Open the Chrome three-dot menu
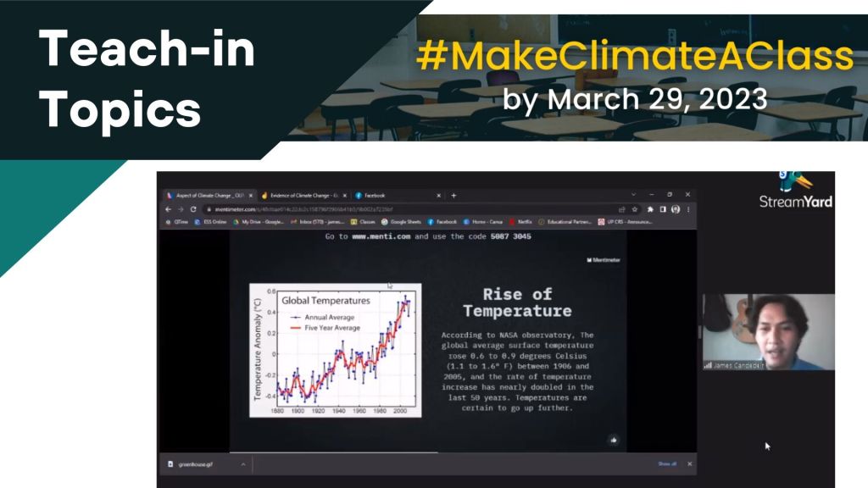Image resolution: width=868 pixels, height=488 pixels. click(x=688, y=209)
